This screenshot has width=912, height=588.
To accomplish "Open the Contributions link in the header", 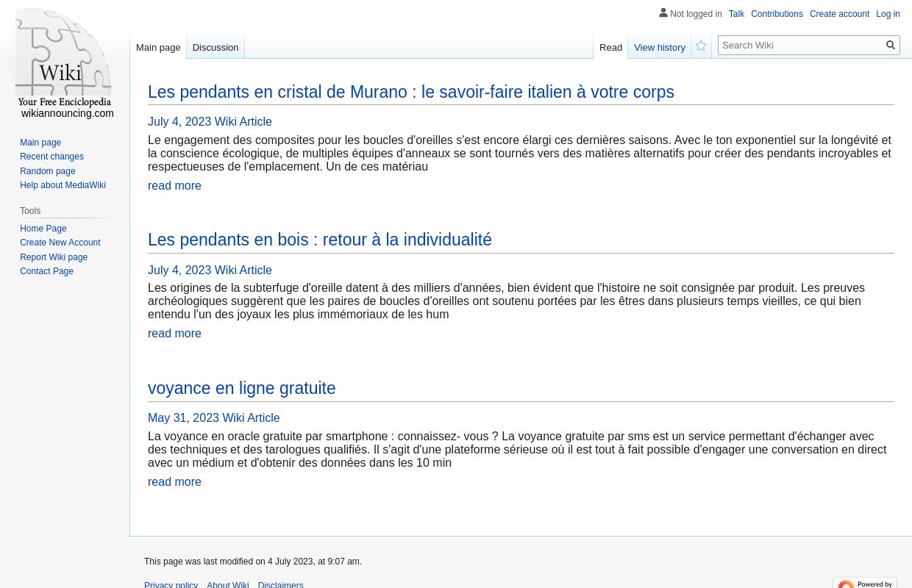I will point(777,14).
